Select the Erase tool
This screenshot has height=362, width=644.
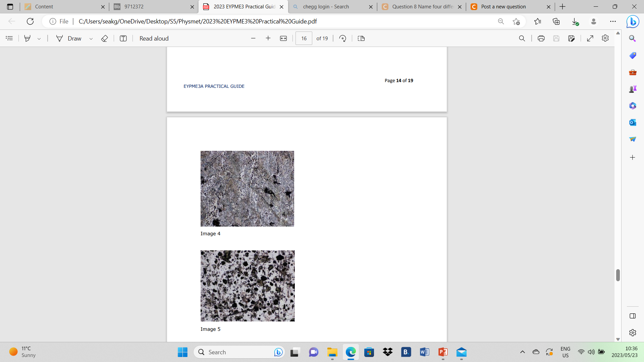pyautogui.click(x=104, y=38)
